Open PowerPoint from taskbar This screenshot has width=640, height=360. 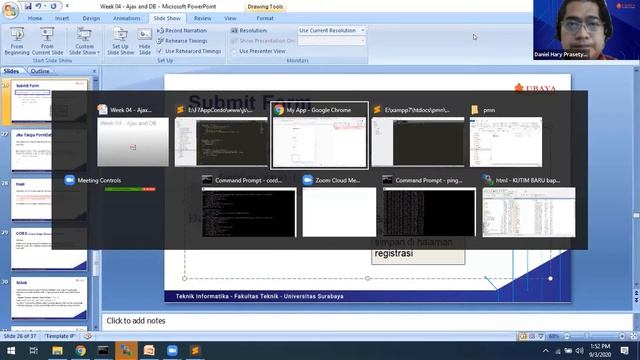point(149,351)
